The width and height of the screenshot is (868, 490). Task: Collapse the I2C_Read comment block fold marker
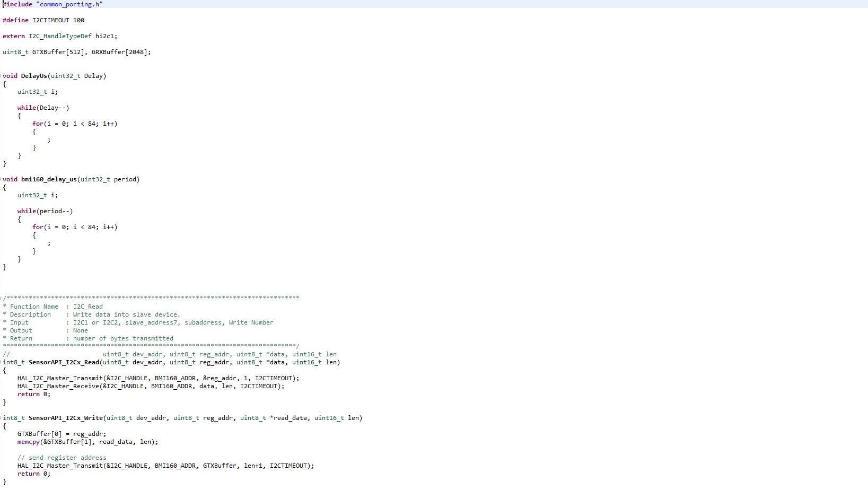coord(1,298)
